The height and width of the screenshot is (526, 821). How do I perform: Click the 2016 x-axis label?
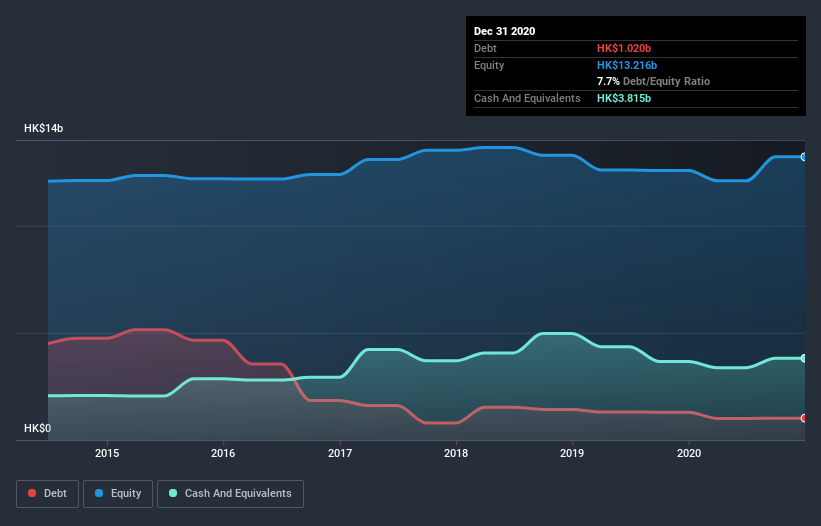click(x=223, y=453)
